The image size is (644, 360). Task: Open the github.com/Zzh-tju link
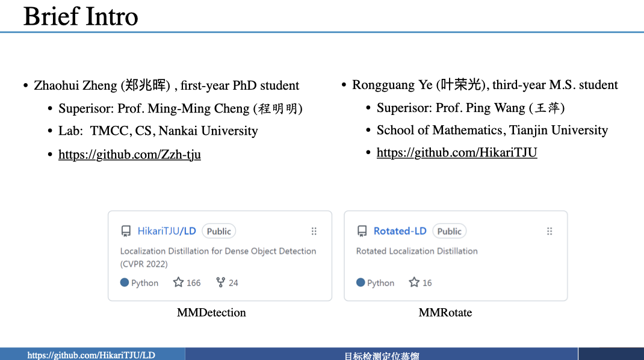[x=129, y=155]
